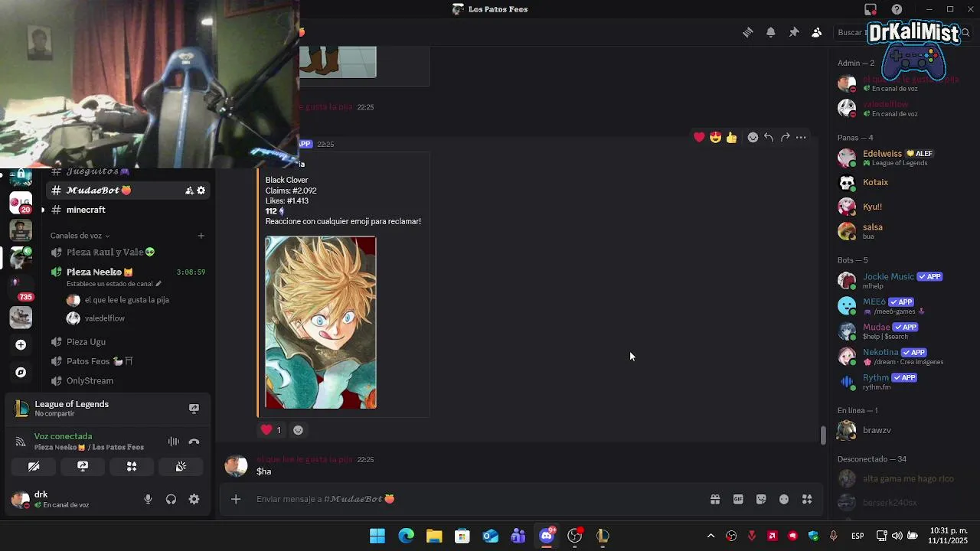
Task: Collapse the Canales de voz category
Action: 80,236
